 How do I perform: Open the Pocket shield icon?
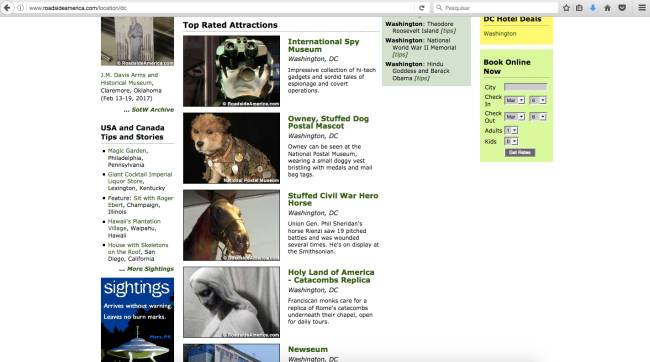coord(622,8)
